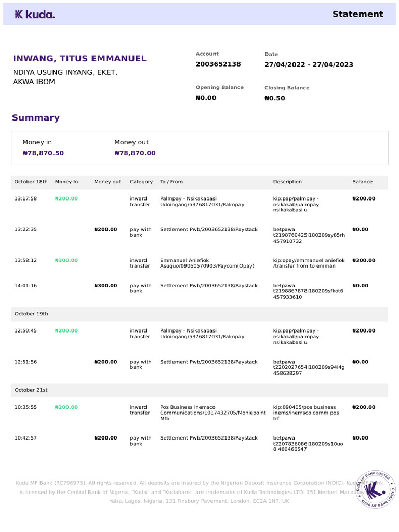This screenshot has height=532, width=399.
Task: Click account holder name INWANG, TITUS EMMANUEL
Action: [79, 59]
